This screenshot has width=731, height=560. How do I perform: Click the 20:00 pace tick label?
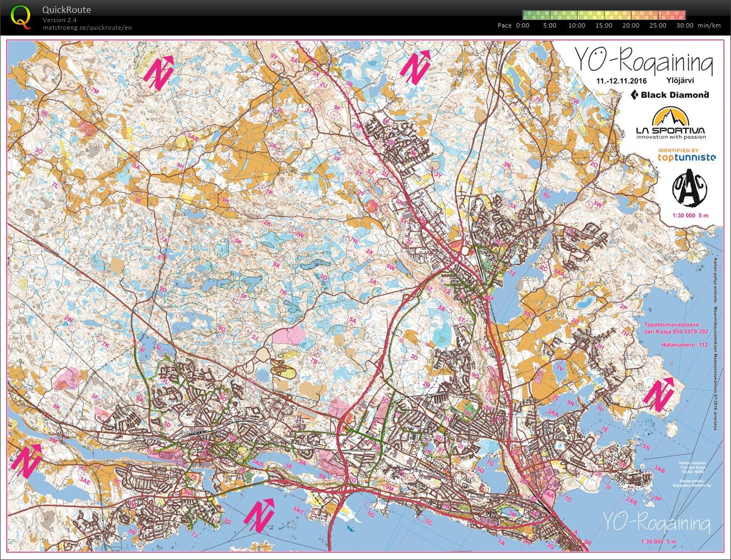[631, 25]
